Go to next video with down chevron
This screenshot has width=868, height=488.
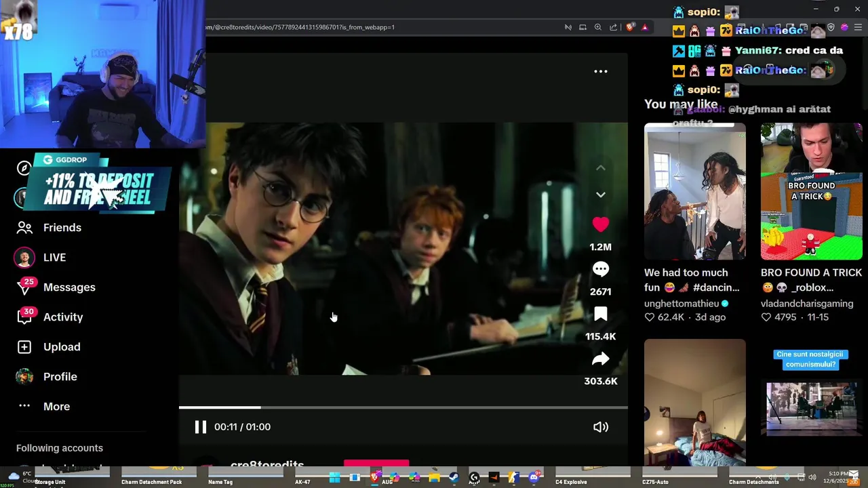click(x=601, y=195)
